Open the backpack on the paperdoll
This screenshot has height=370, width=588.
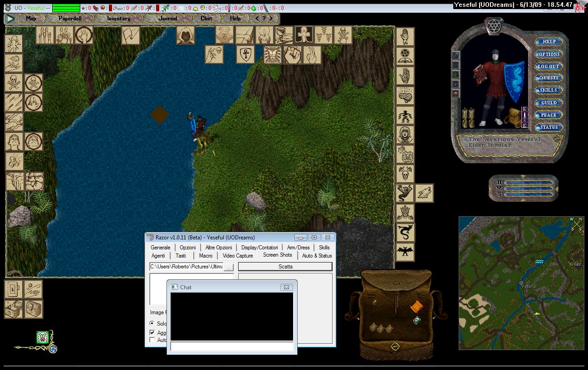[514, 117]
